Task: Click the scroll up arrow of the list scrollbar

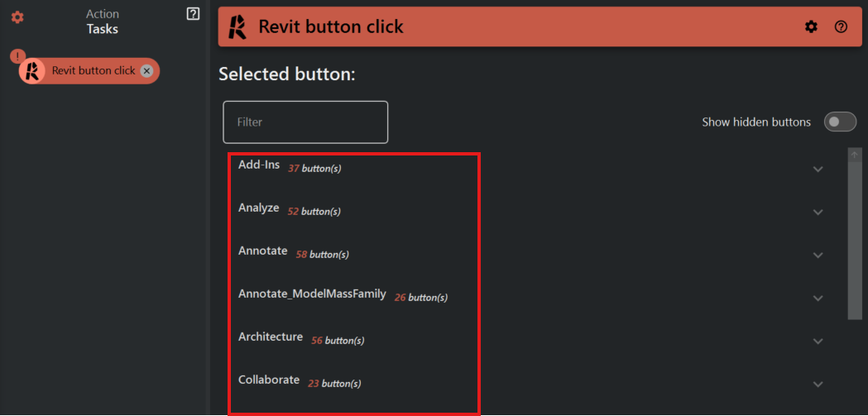Action: point(854,155)
